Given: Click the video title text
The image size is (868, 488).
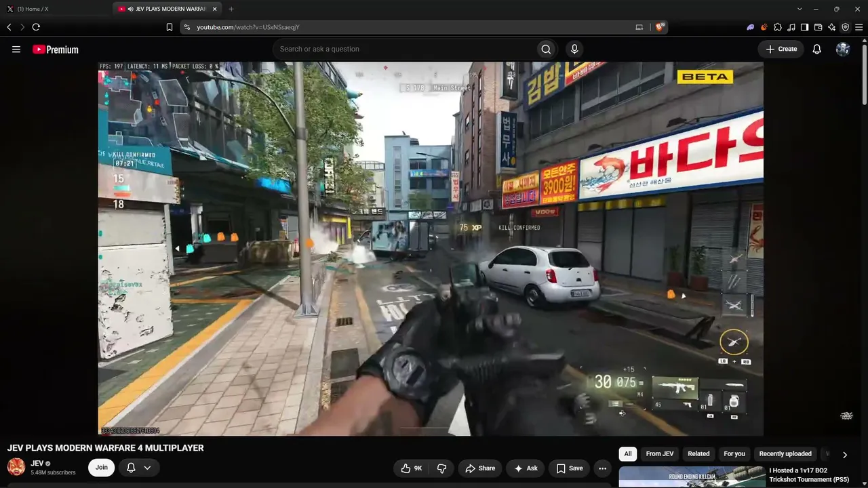Looking at the screenshot, I should click(105, 448).
